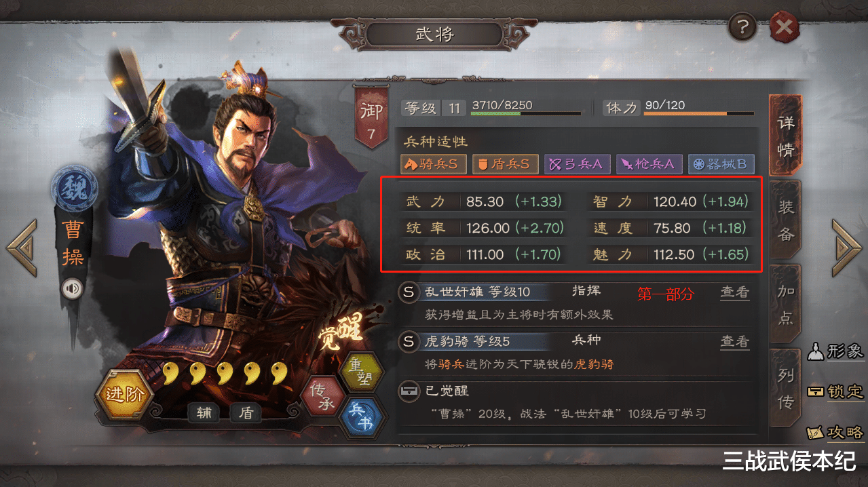Switch to the 装备 tab
Screen dimensions: 868x487
pyautogui.click(x=785, y=219)
